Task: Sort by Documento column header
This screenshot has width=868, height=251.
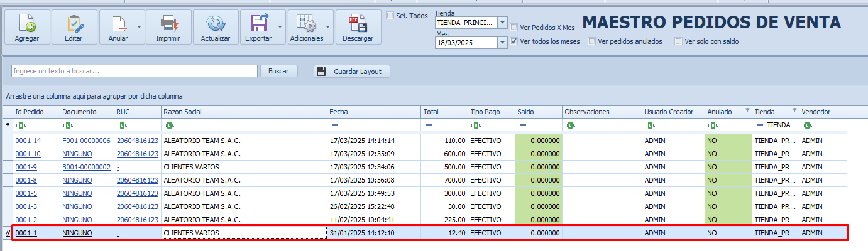Action: coord(87,112)
